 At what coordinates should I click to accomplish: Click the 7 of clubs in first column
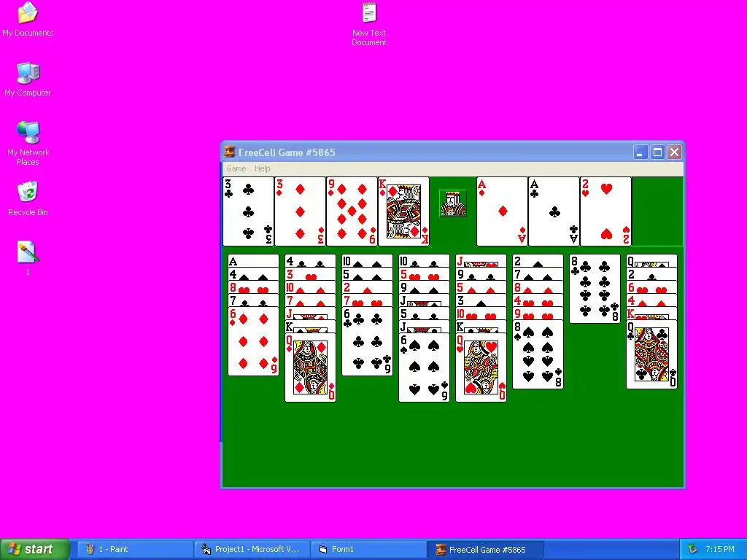tap(253, 300)
